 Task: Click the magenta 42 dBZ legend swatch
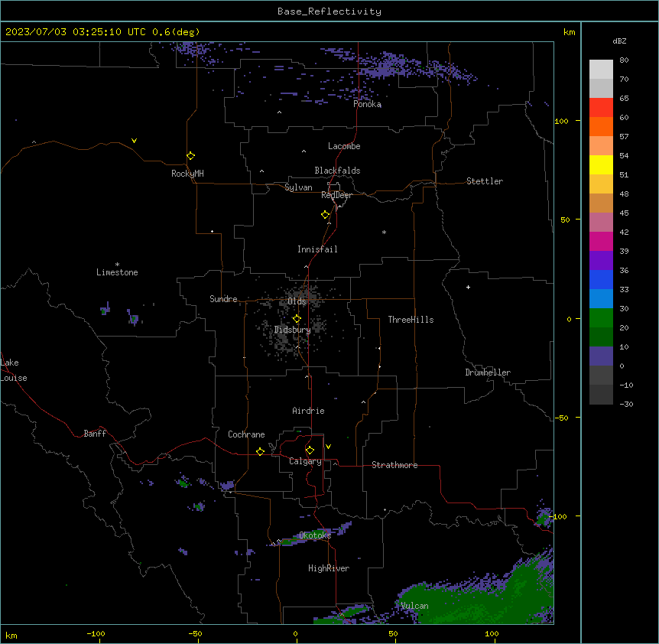pyautogui.click(x=601, y=241)
